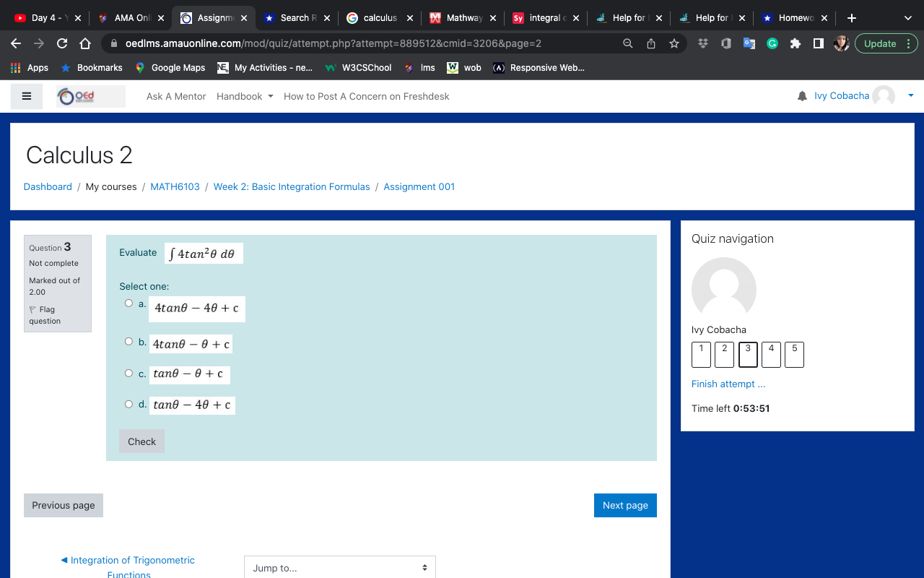Open the W3CSChool bookmark
The image size is (924, 578).
(359, 68)
